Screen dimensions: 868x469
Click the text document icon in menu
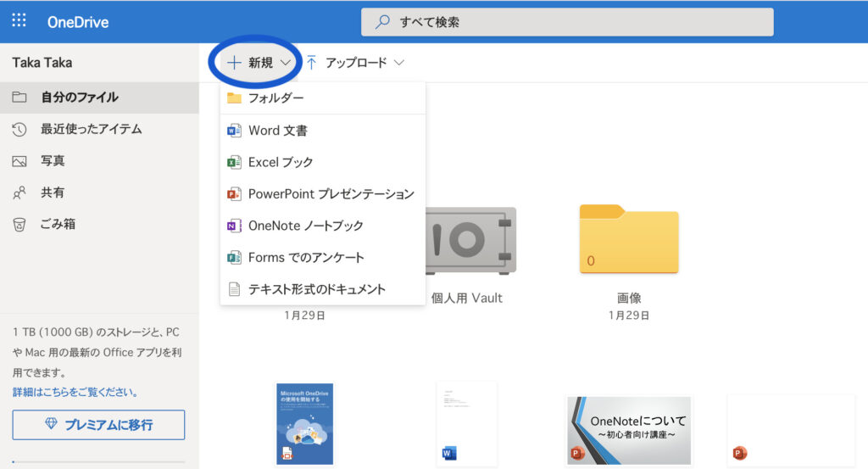click(x=234, y=289)
